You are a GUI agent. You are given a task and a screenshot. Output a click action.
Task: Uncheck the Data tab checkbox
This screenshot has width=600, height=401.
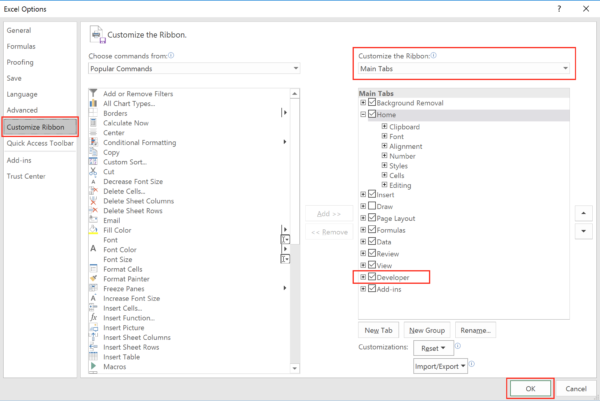point(372,241)
